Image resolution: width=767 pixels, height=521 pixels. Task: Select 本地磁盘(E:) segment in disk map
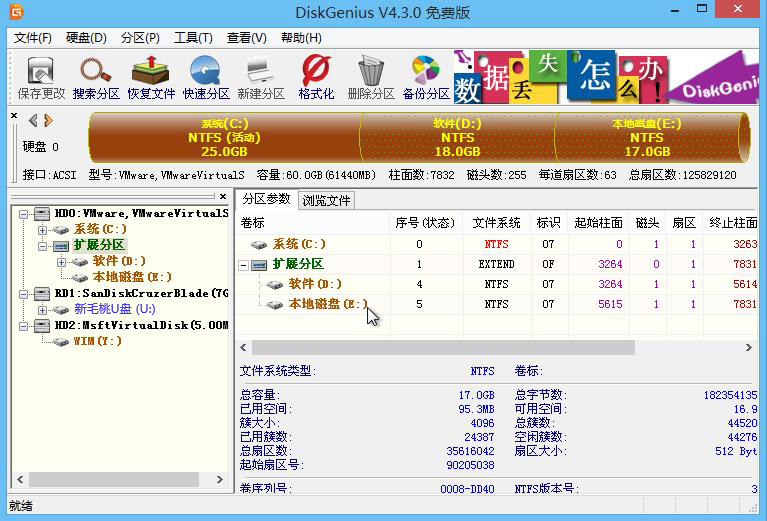(647, 137)
